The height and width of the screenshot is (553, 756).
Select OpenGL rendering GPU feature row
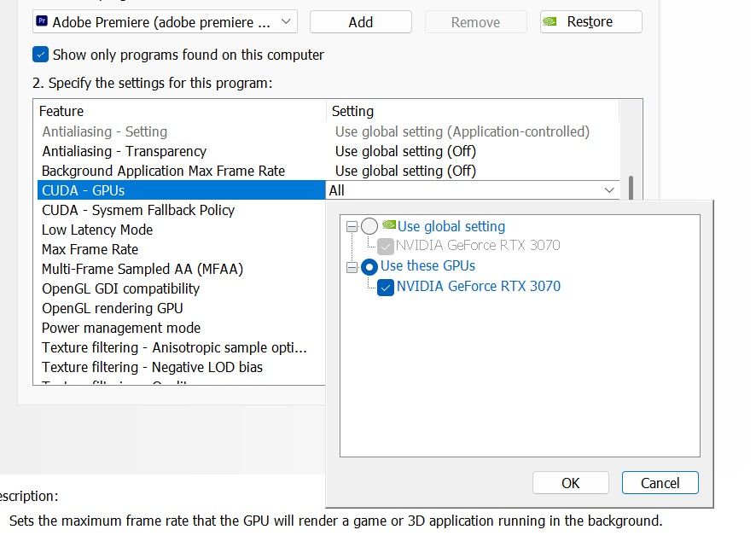click(x=112, y=308)
